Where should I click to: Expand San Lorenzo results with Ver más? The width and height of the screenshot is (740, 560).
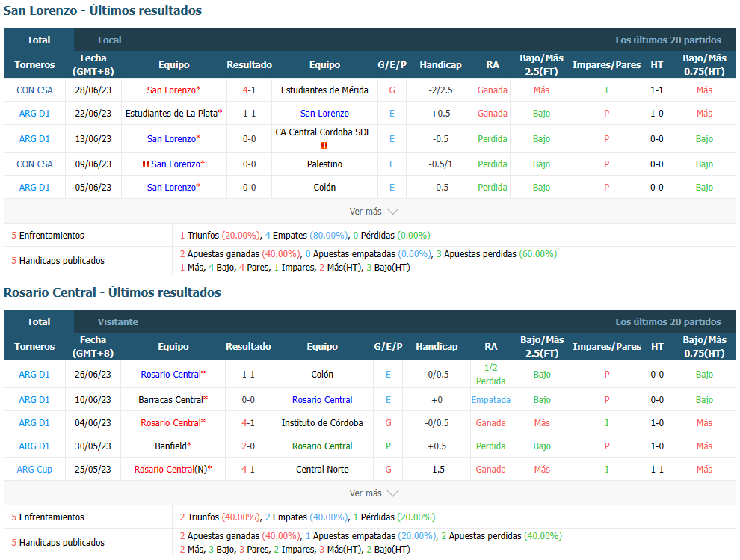coord(374,212)
